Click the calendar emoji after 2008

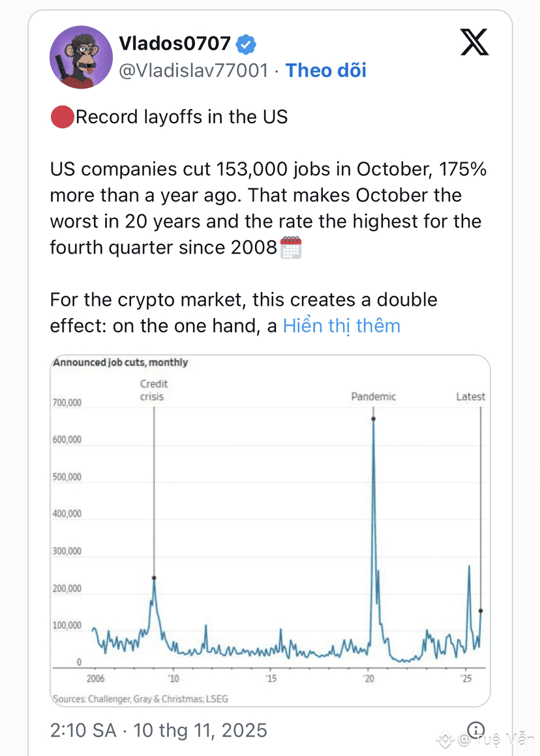(291, 248)
